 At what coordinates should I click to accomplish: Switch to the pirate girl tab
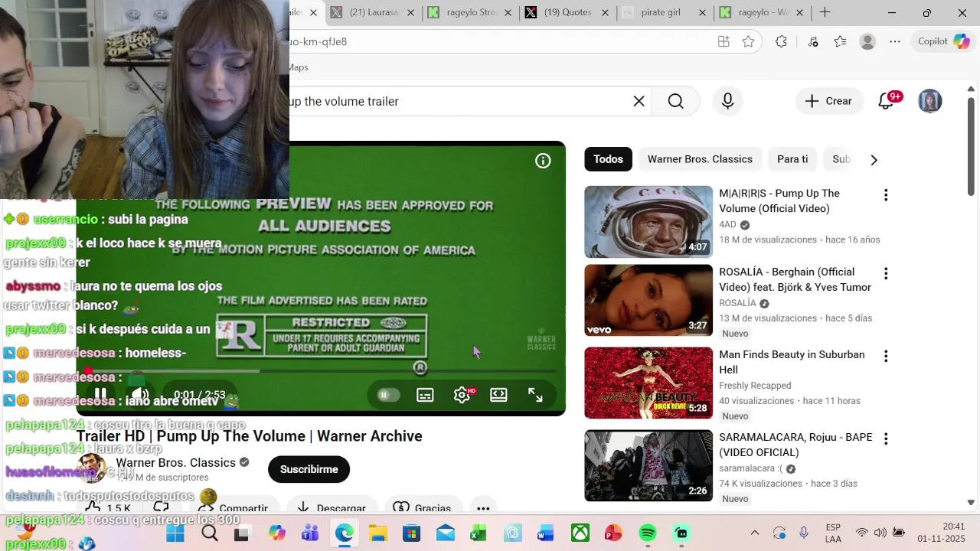(660, 12)
